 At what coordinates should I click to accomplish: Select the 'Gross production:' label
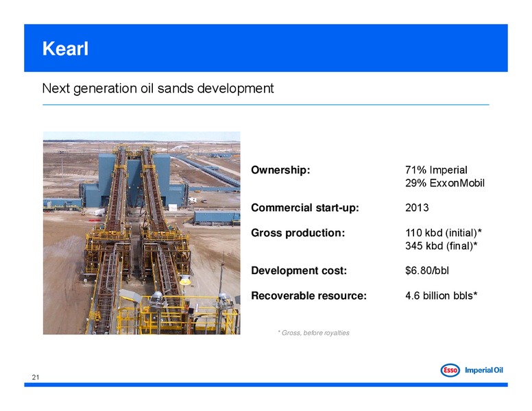click(x=298, y=233)
